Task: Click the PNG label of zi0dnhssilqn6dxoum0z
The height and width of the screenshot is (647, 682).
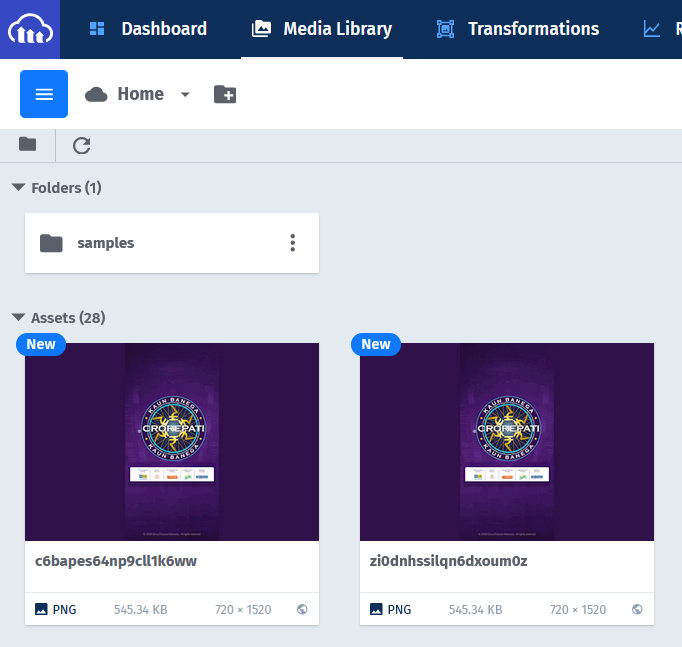Action: pos(399,610)
